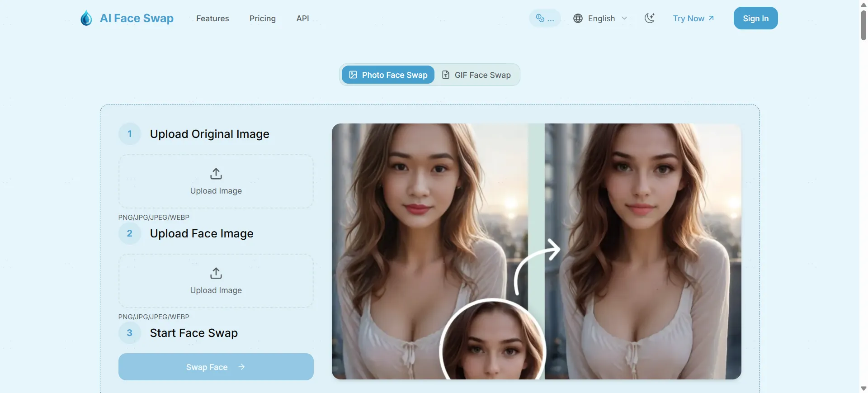The height and width of the screenshot is (393, 868).
Task: Click the upload icon under Upload Face Image
Action: coord(216,273)
